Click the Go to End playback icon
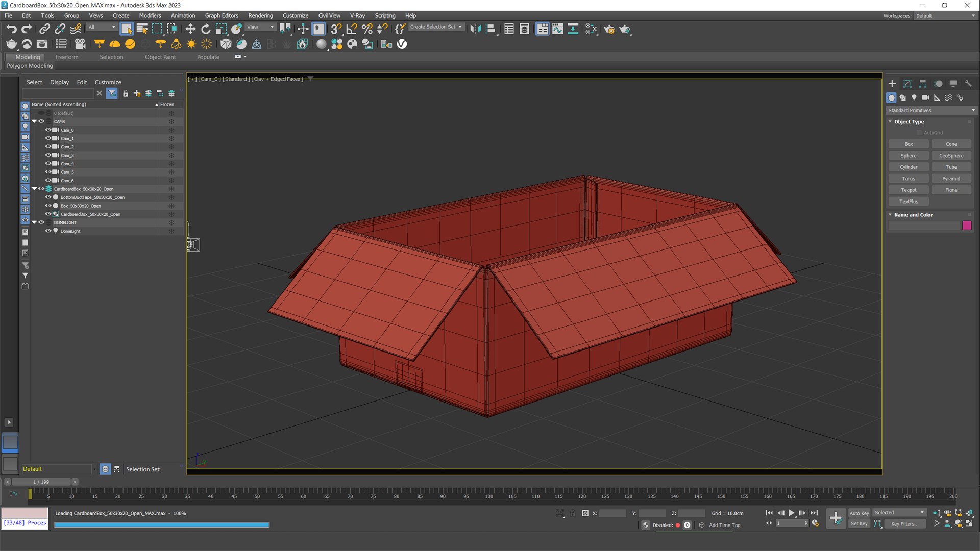Viewport: 980px width, 551px height. pos(814,513)
